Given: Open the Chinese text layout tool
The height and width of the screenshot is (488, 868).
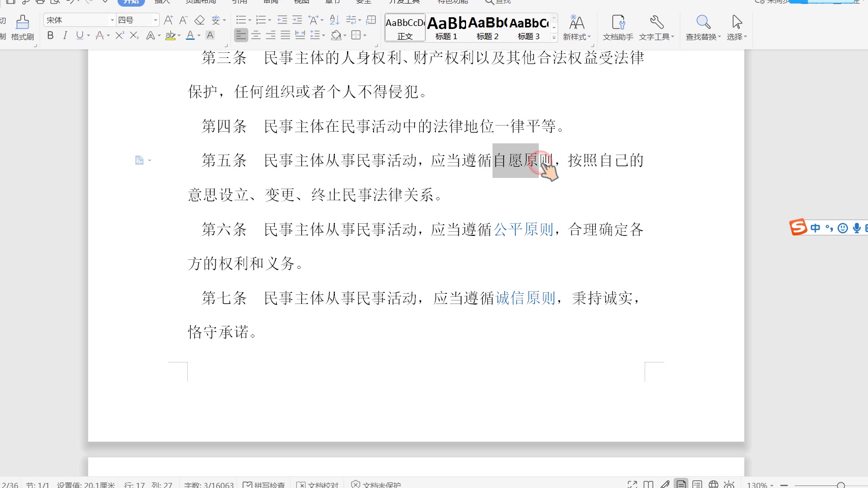Looking at the screenshot, I should (x=313, y=20).
